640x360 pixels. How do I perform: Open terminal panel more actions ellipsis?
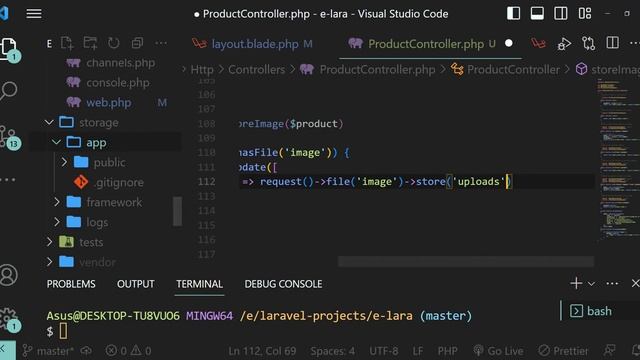click(x=612, y=284)
